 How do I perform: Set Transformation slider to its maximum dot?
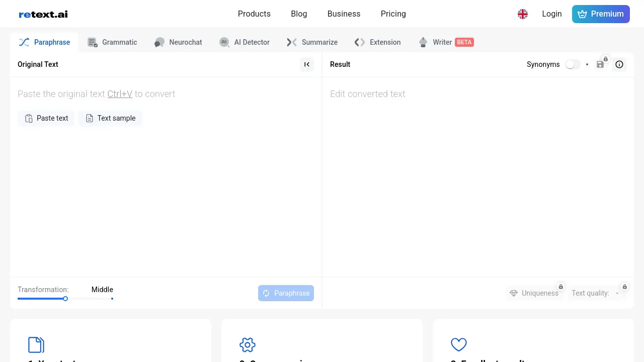click(x=112, y=299)
